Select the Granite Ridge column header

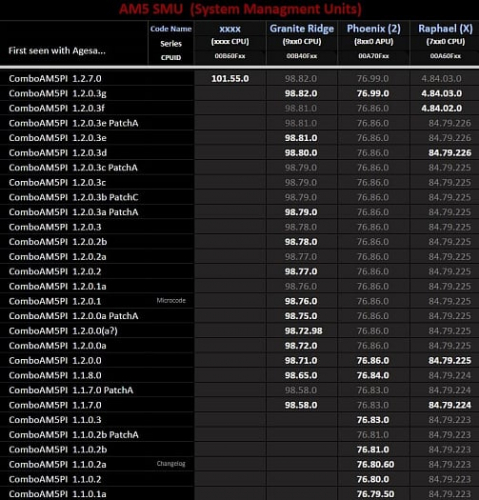coord(302,29)
